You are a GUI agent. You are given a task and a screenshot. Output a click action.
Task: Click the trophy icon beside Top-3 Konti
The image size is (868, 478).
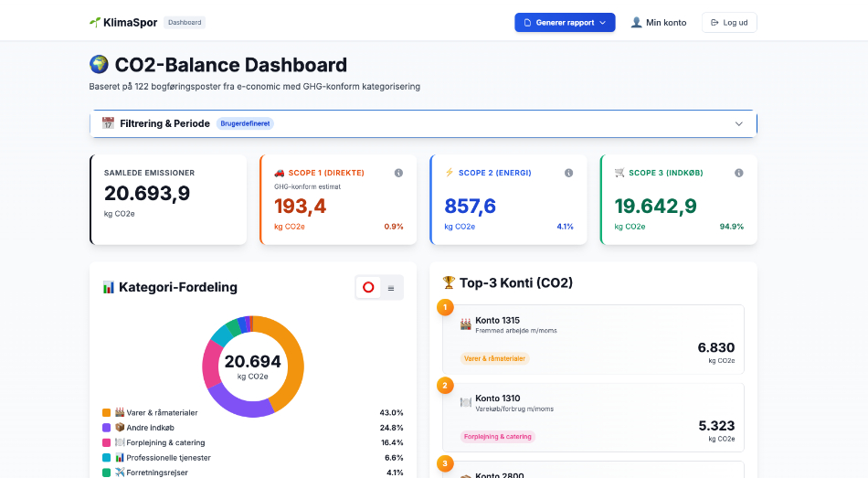pyautogui.click(x=449, y=283)
